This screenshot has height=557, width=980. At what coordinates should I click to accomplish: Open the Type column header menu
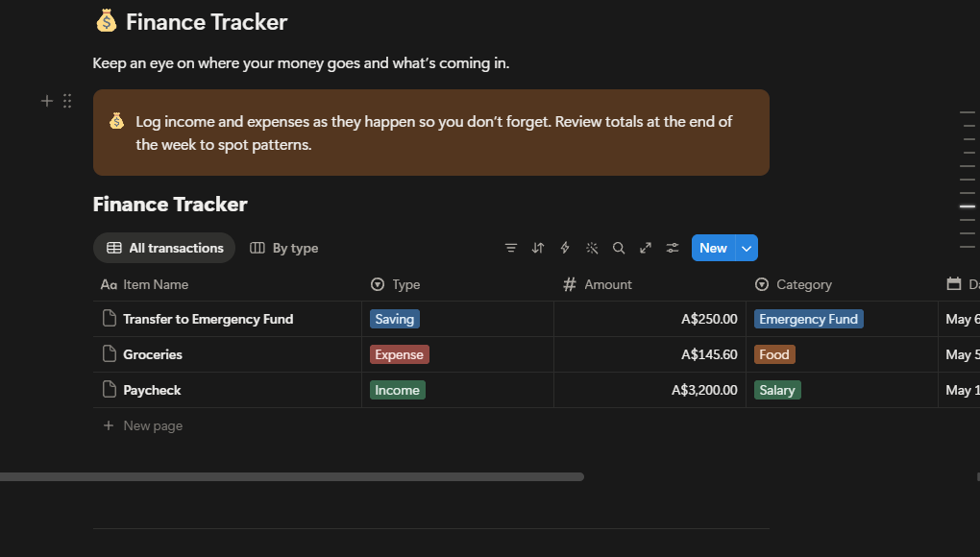point(457,284)
